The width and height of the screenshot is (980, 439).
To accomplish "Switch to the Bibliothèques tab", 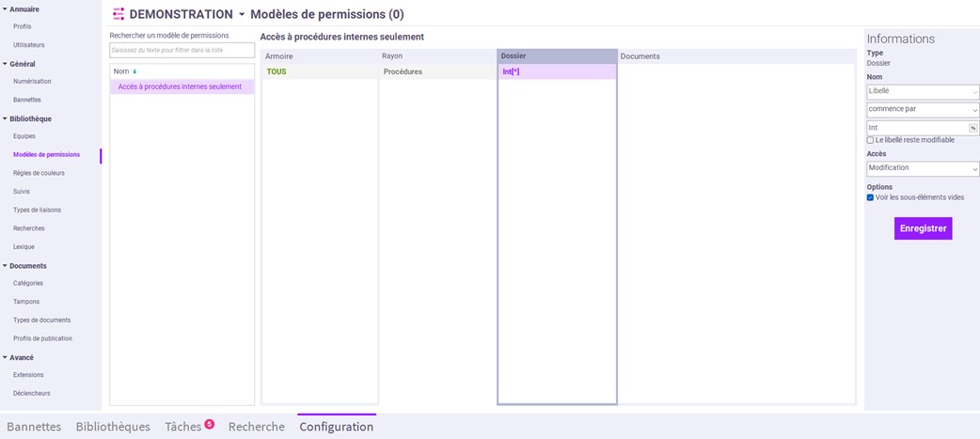I will pos(113,427).
